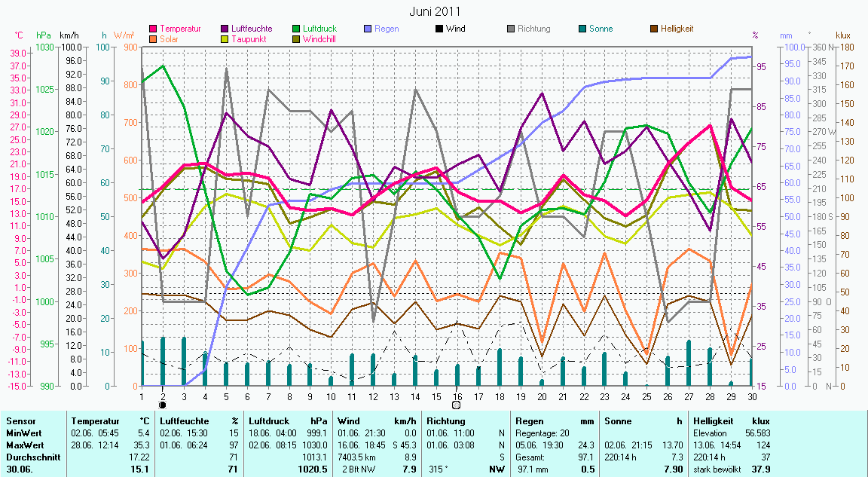Click the pink Temperatur legend swatch

tap(154, 29)
